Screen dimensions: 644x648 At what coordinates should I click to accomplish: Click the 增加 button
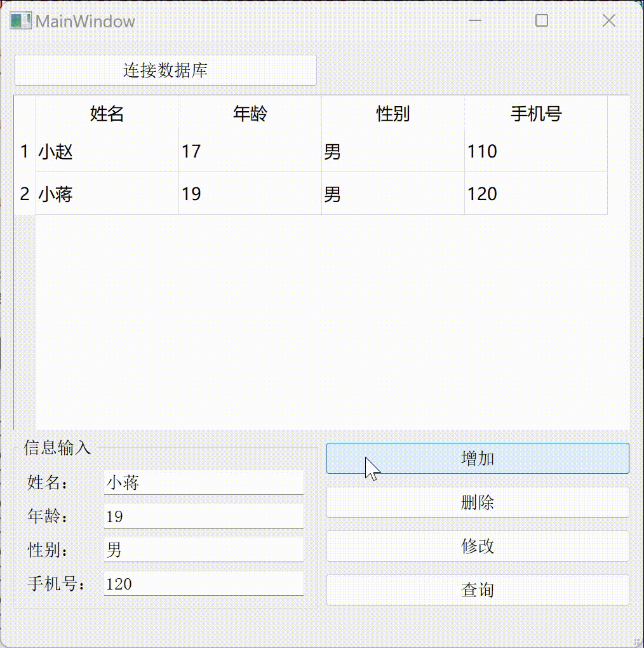(478, 458)
